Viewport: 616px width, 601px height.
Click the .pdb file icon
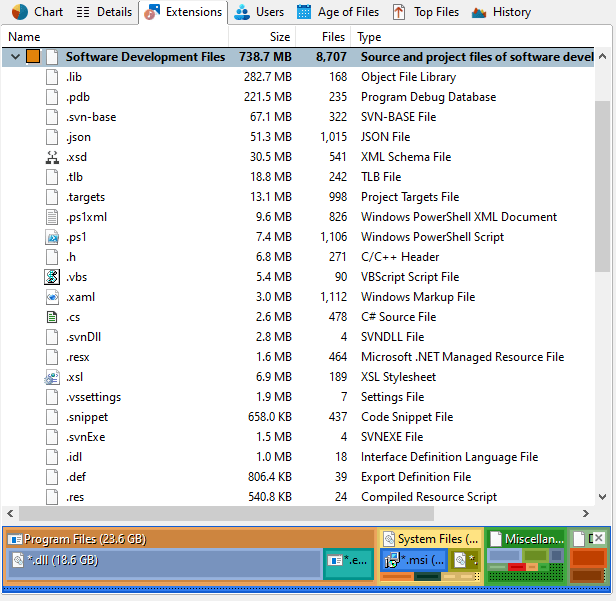coord(52,97)
